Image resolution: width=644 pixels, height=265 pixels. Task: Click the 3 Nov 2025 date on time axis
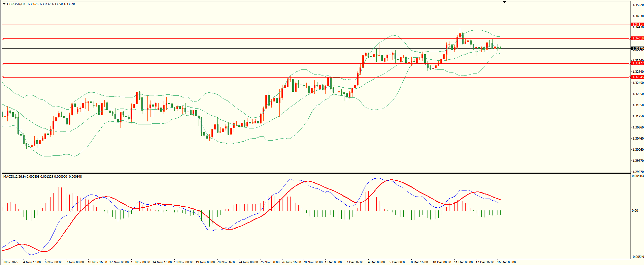10,262
